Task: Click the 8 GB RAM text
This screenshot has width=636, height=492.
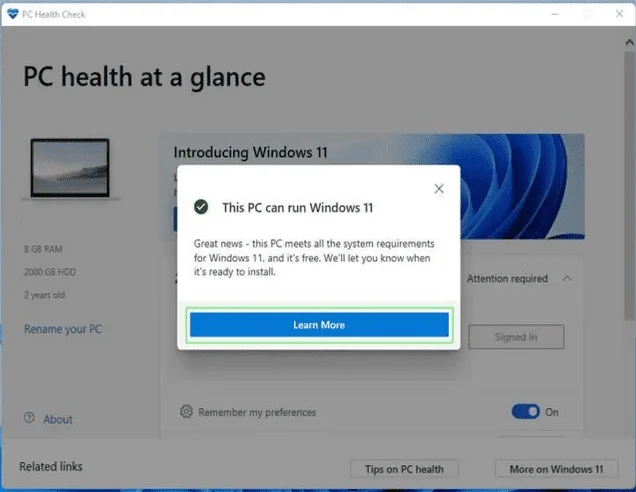Action: click(43, 249)
